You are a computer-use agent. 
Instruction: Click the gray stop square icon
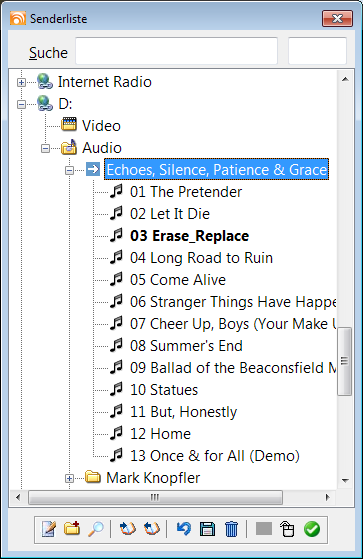264,529
